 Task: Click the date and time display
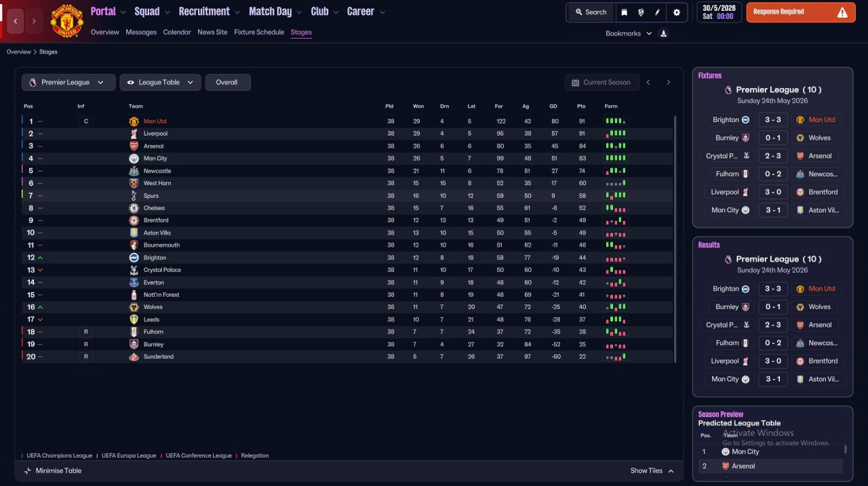[719, 12]
